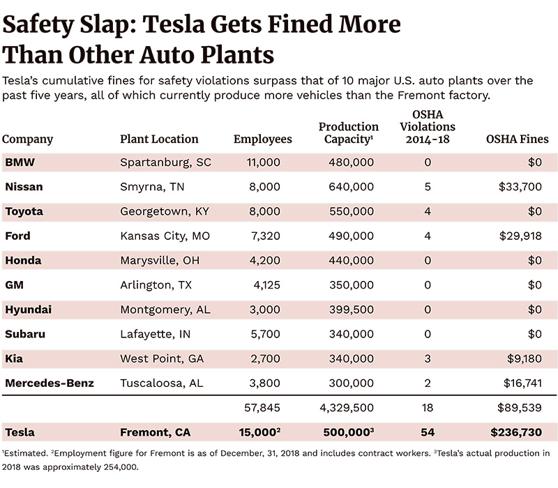Select Kia's $9,180 fines amount
Image resolution: width=558 pixels, height=488 pixels.
click(x=525, y=359)
